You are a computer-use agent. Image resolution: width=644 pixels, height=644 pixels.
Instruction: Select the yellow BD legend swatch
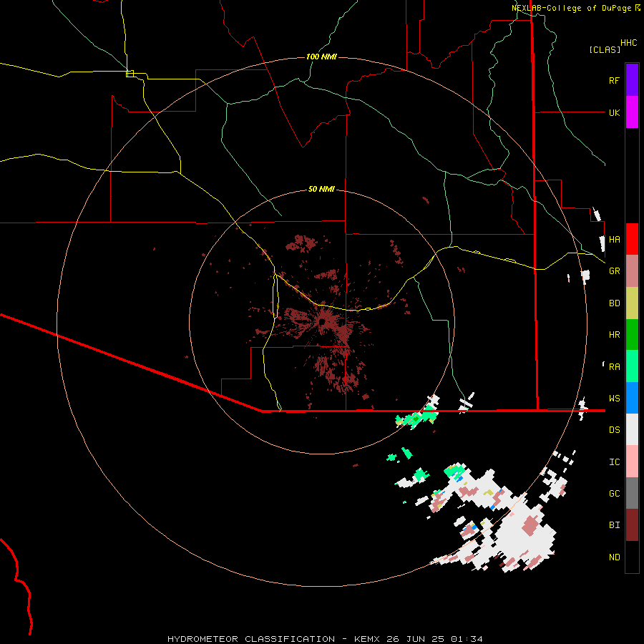coord(632,303)
